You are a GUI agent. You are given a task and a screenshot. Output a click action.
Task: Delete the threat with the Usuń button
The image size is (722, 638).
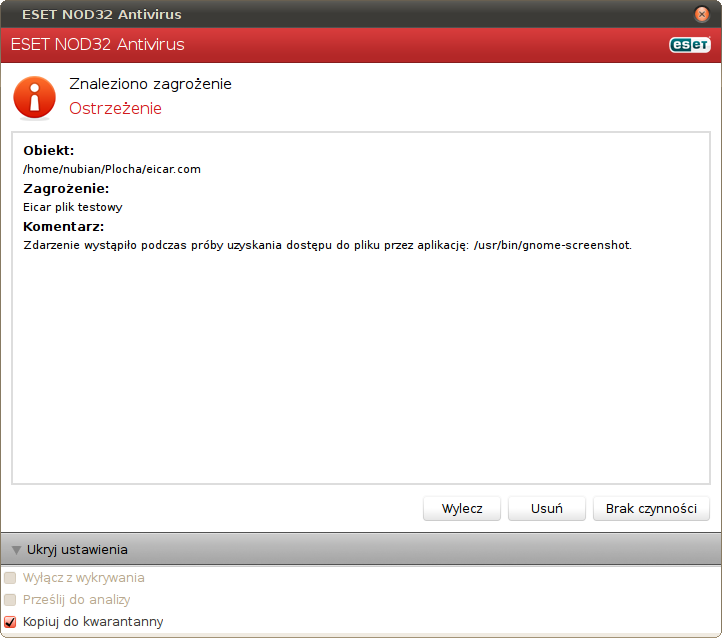[547, 508]
